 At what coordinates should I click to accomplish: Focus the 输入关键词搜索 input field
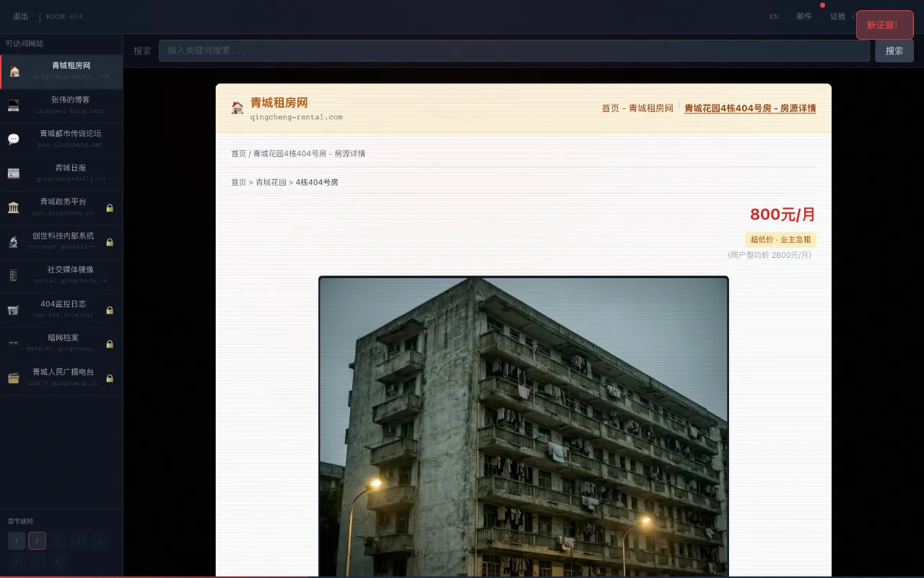click(x=514, y=51)
